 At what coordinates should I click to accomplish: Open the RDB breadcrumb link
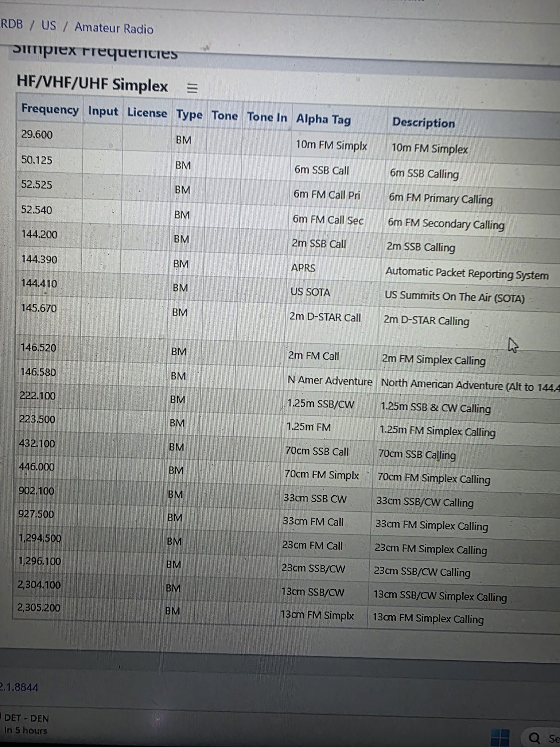click(11, 24)
